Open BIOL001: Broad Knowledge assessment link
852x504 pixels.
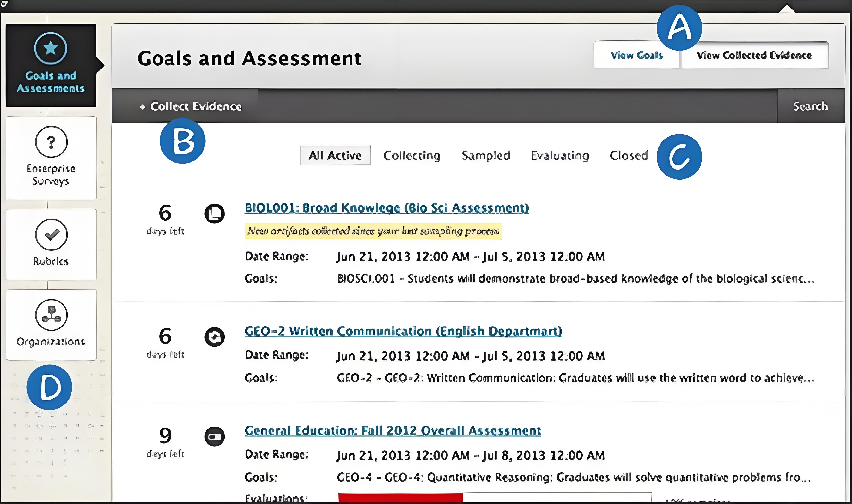coord(386,208)
